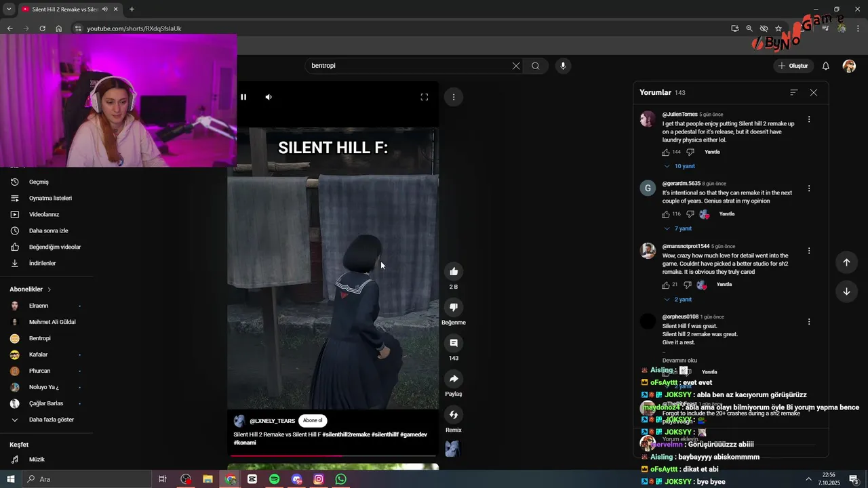Share the short with Paylaş

click(x=454, y=379)
